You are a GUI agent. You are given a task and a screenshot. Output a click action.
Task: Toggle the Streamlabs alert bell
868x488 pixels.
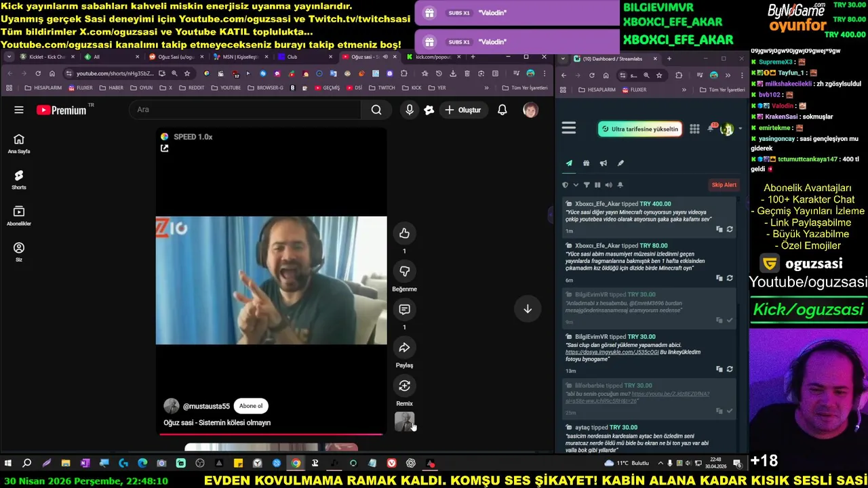click(x=620, y=185)
